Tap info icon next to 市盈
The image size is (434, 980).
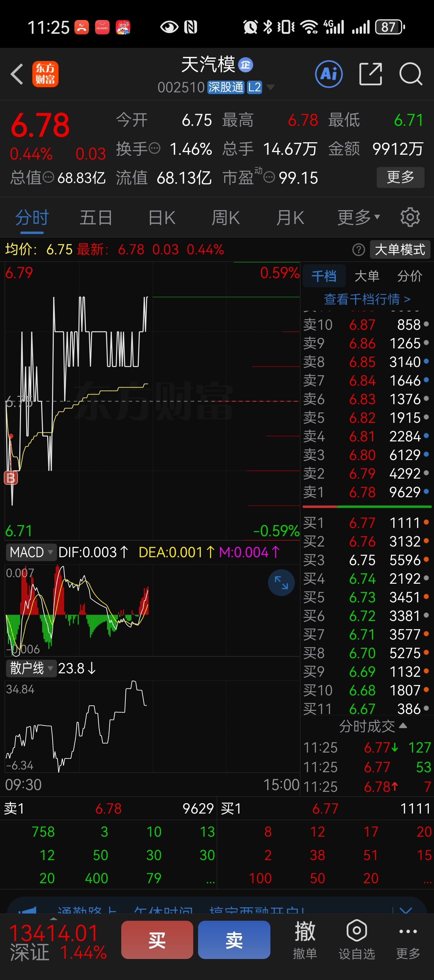pos(269,177)
